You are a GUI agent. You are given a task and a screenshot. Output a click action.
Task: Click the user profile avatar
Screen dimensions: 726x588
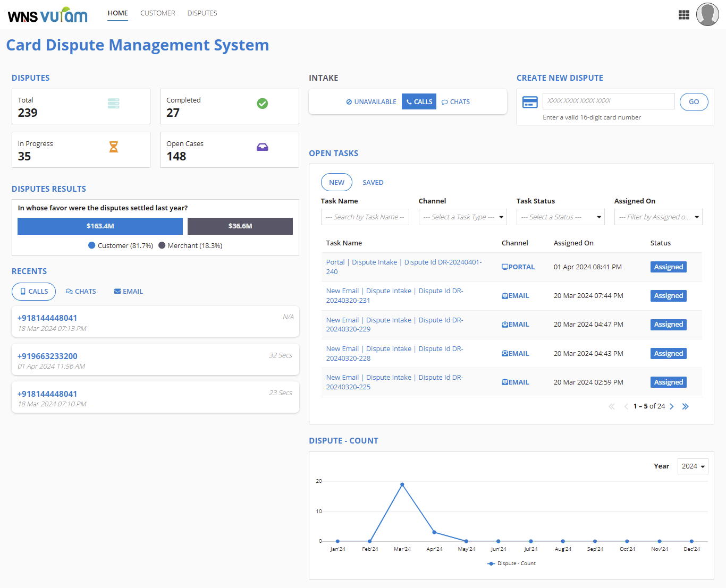pyautogui.click(x=707, y=14)
